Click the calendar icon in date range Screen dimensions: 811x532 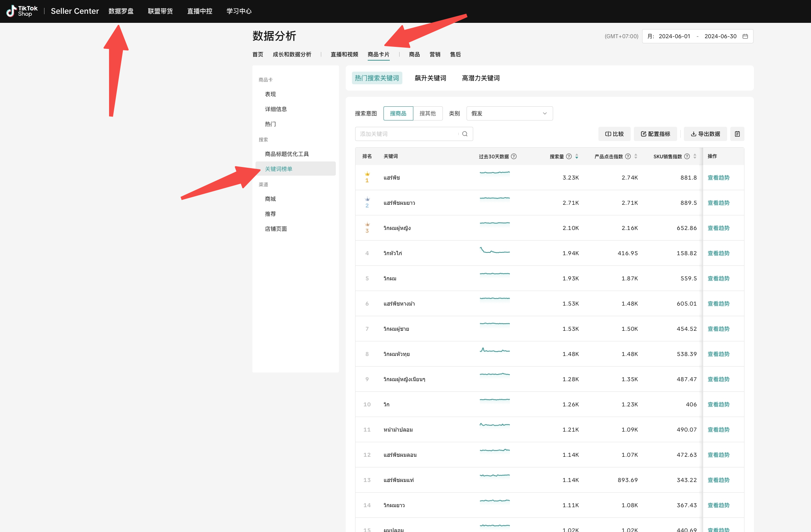click(745, 36)
